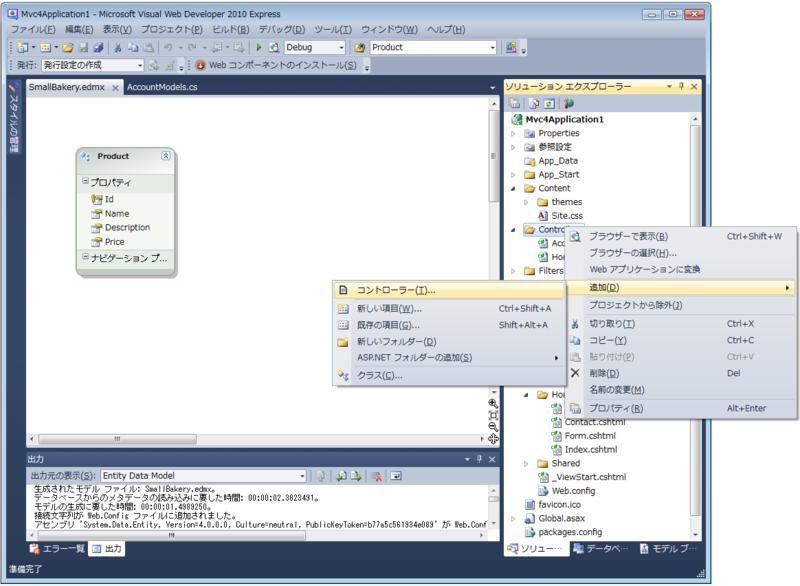Open the ビルド(B) menu
Image resolution: width=800 pixels, height=586 pixels.
[231, 30]
